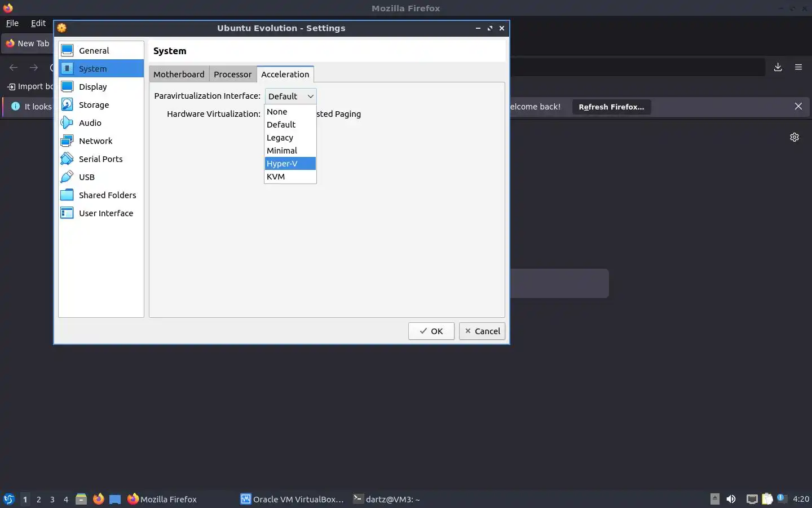812x508 pixels.
Task: Open the Lubuntu start menu icon
Action: click(8, 499)
